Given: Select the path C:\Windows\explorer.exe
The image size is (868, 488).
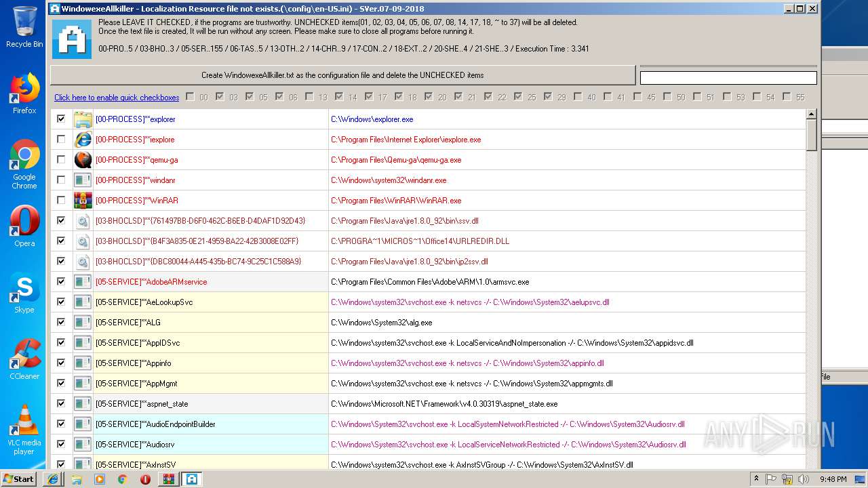Looking at the screenshot, I should tap(372, 119).
